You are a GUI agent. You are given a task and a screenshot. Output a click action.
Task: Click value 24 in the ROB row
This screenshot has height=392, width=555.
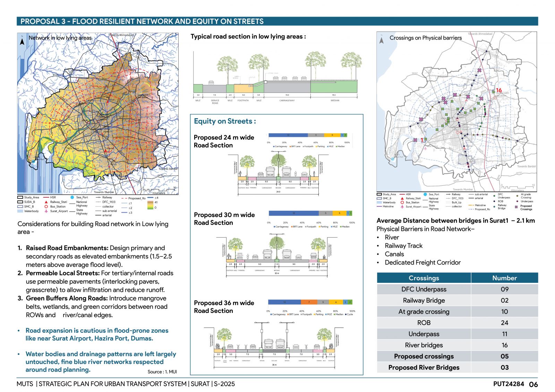(505, 323)
